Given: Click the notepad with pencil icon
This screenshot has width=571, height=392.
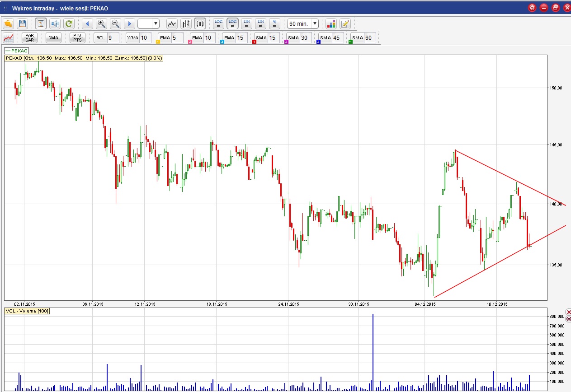Looking at the screenshot, I should [x=345, y=23].
